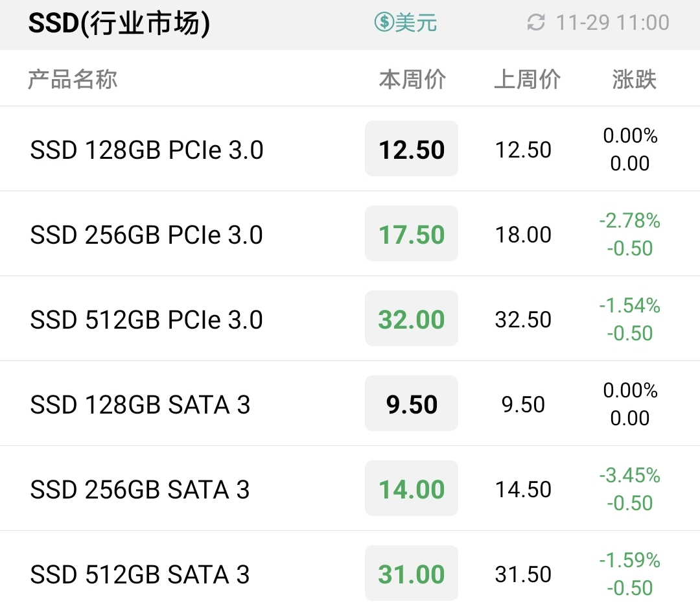
Task: Click last week's price 12.50 for 128GB PCIe
Action: click(523, 150)
